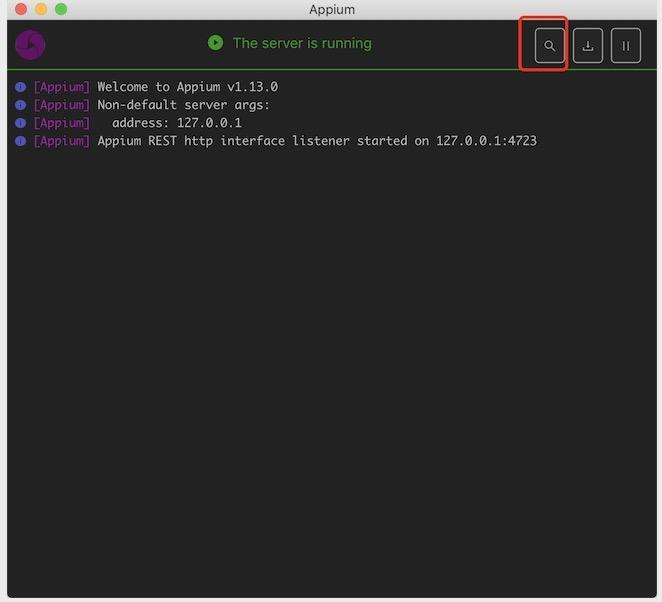The width and height of the screenshot is (662, 602).
Task: Click the 'REST http interface listener started' log line
Action: [x=317, y=141]
